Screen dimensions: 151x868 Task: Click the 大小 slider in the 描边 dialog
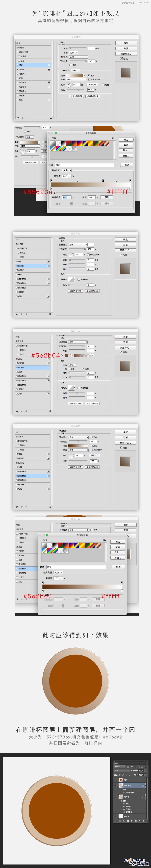pyautogui.click(x=78, y=47)
